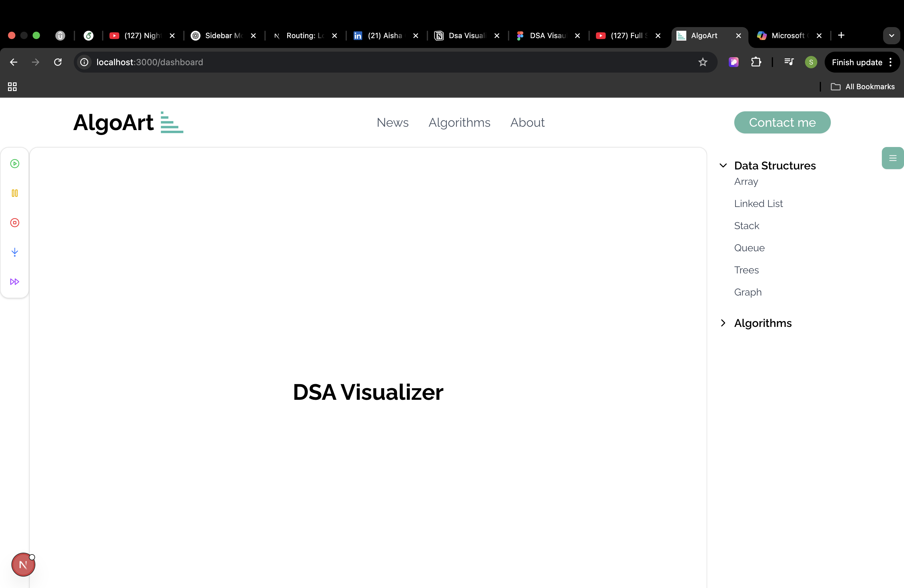Pause the animation using the yellow pause icon

pos(15,193)
